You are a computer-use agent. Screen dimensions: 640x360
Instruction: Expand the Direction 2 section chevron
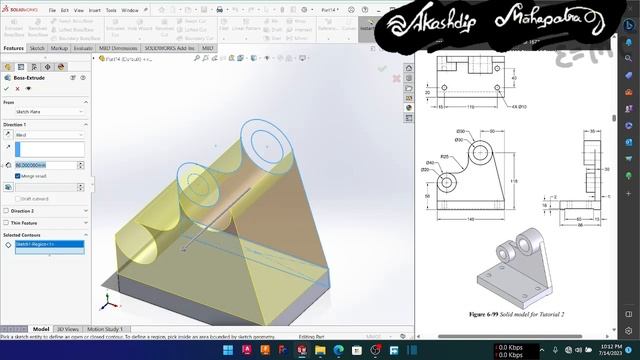tap(86, 211)
